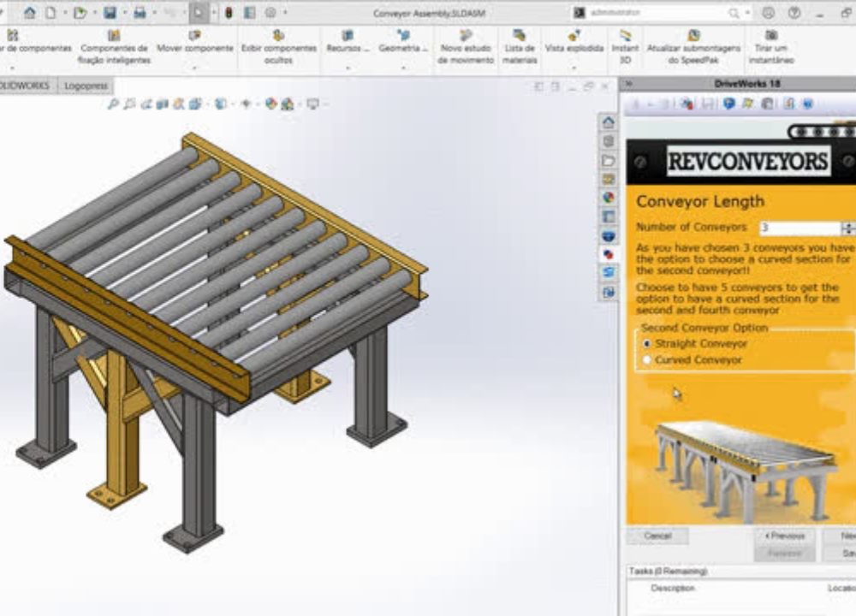Collapse the DriveWorks 18 pane with the chevron
Screen dimensions: 856x616
click(x=628, y=84)
